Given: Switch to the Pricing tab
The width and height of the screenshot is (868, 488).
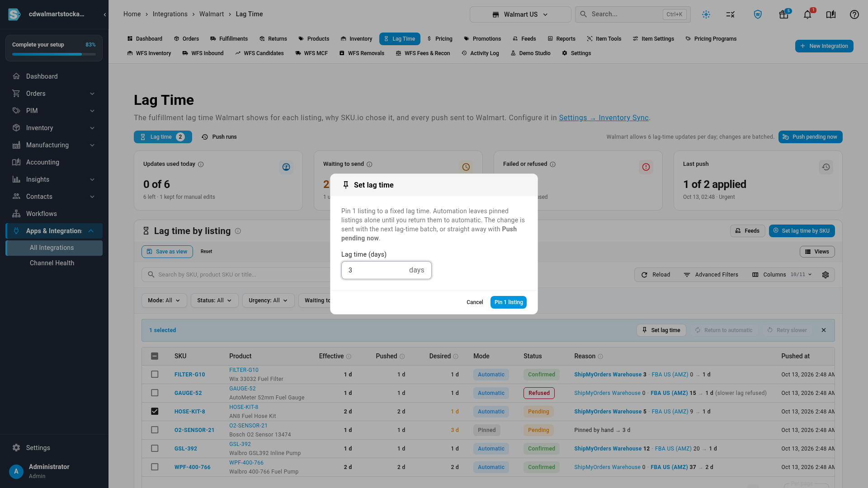Looking at the screenshot, I should pos(440,39).
